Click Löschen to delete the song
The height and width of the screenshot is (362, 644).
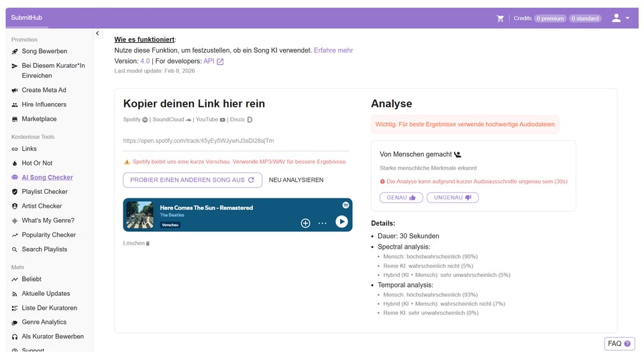[x=136, y=243]
